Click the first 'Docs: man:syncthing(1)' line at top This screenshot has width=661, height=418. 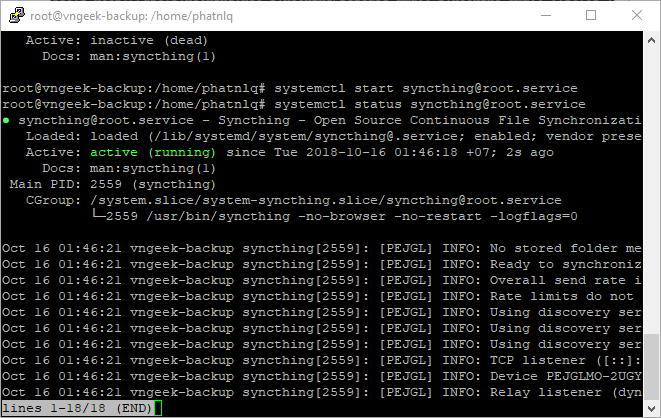click(129, 56)
